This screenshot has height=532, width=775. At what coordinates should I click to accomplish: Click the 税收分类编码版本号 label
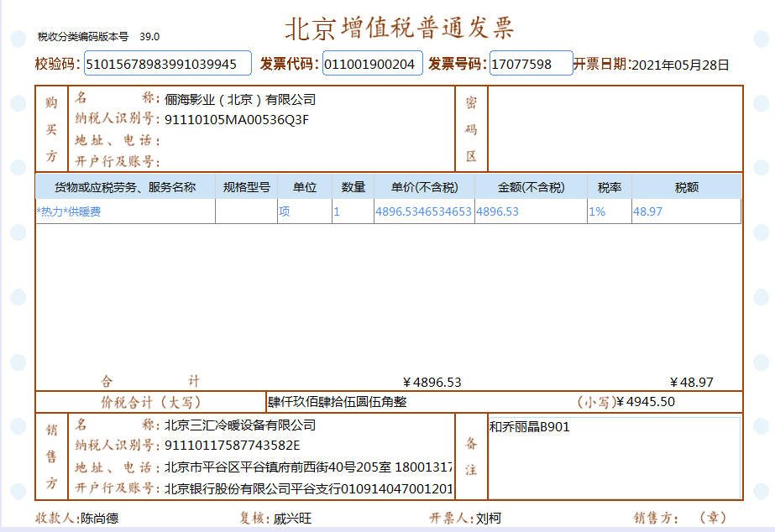pyautogui.click(x=83, y=37)
